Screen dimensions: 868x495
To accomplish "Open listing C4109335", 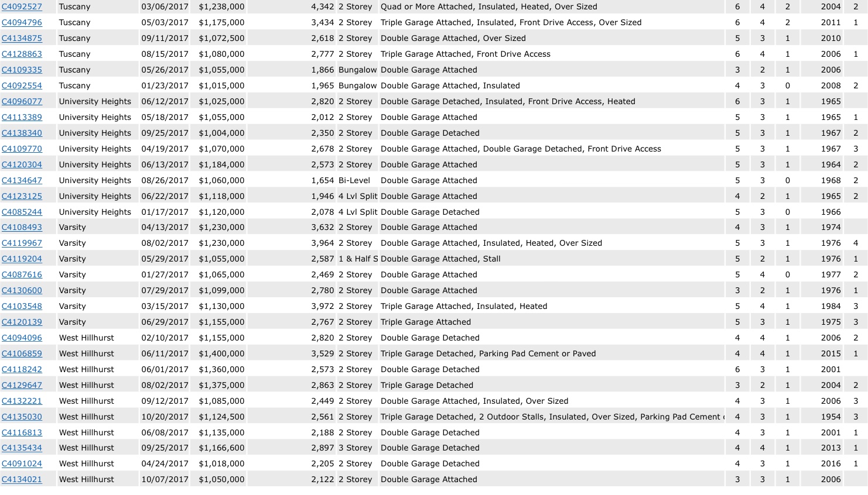I will (22, 70).
